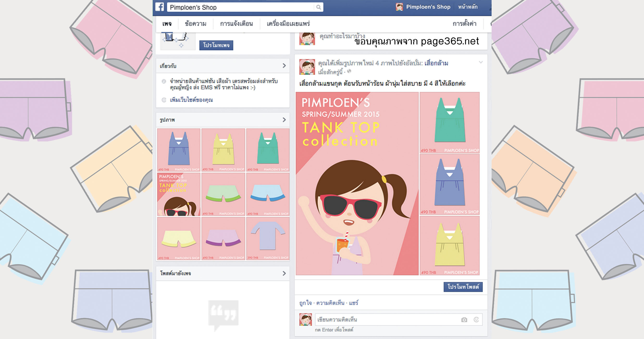Click the emoji smiley icon in comment box
Screen dimensions: 644x339
click(x=476, y=319)
